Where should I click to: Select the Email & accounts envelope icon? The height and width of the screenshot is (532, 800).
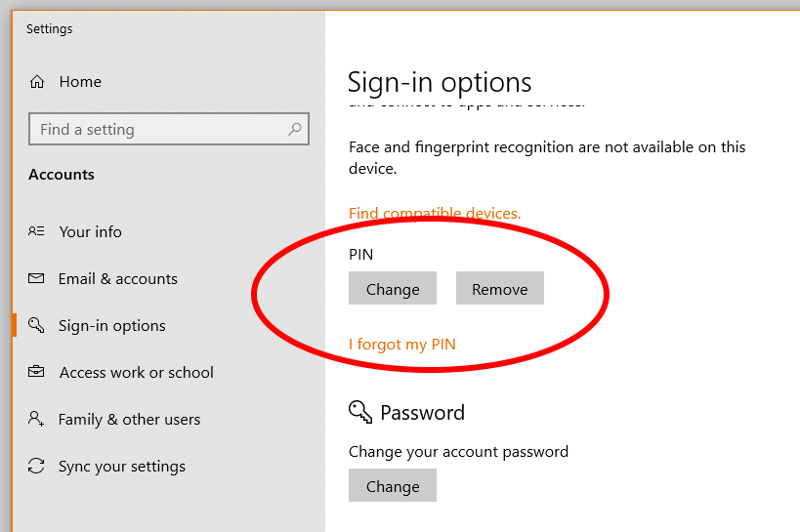point(37,278)
